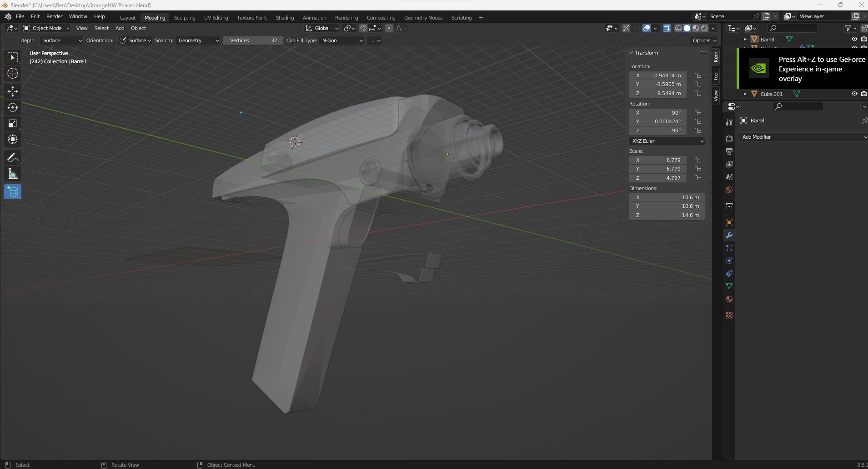Screen dimensions: 868x469
Task: Open the Material properties tab icon
Action: tap(729, 299)
